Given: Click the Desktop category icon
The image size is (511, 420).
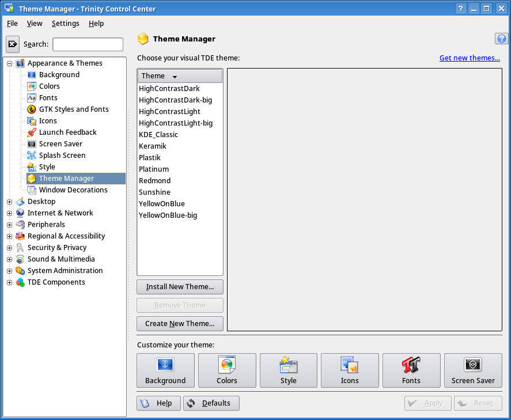Looking at the screenshot, I should (x=20, y=202).
